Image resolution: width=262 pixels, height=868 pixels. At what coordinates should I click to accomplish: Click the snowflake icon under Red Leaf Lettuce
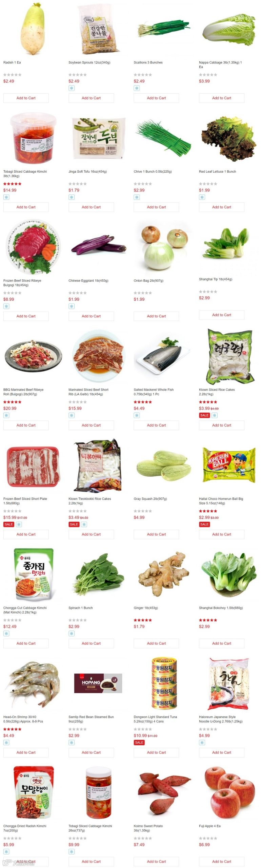coord(202,197)
